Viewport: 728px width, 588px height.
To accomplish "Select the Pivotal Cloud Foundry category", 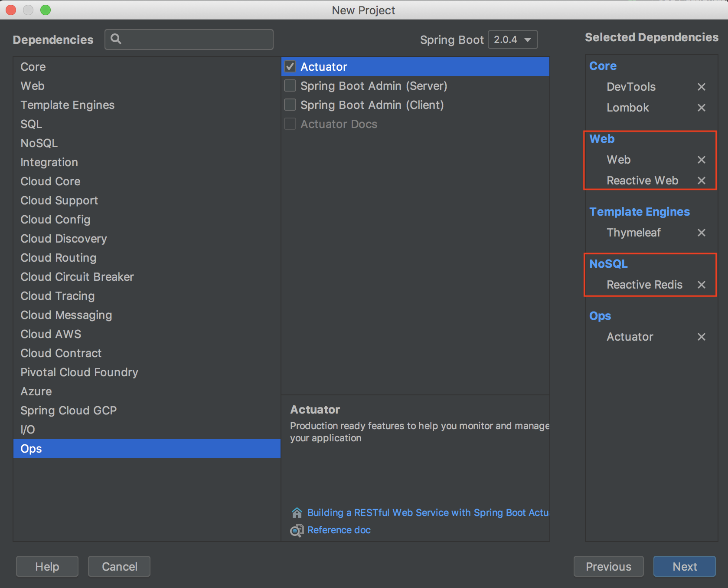I will 147,372.
